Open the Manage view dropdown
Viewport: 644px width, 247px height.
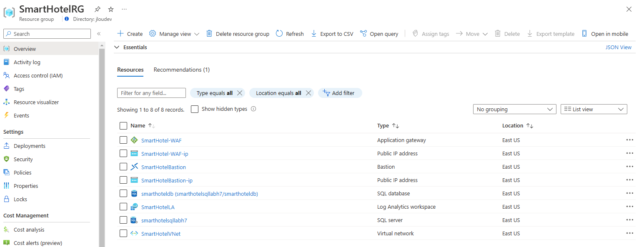point(174,34)
